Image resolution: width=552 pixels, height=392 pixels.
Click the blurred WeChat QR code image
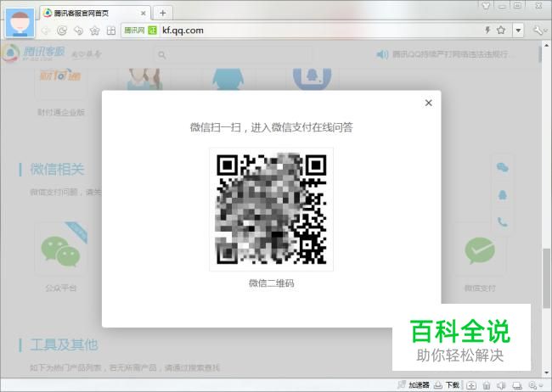pyautogui.click(x=272, y=210)
